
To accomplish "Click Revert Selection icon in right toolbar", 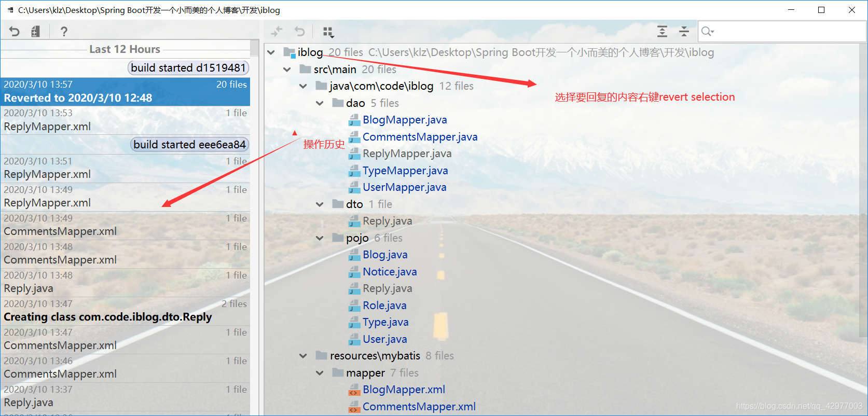I will pyautogui.click(x=299, y=32).
